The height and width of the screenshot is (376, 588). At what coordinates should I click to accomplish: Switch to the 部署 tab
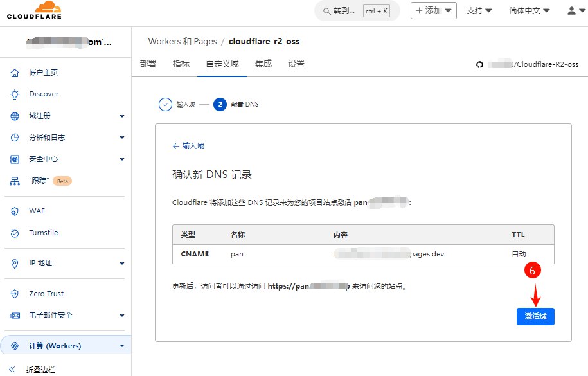148,64
